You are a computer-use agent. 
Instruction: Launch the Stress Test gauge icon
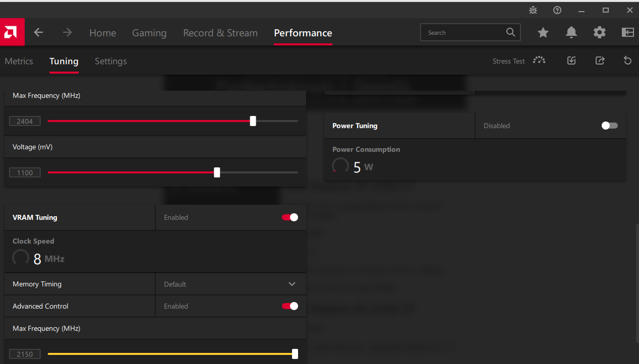pos(539,60)
